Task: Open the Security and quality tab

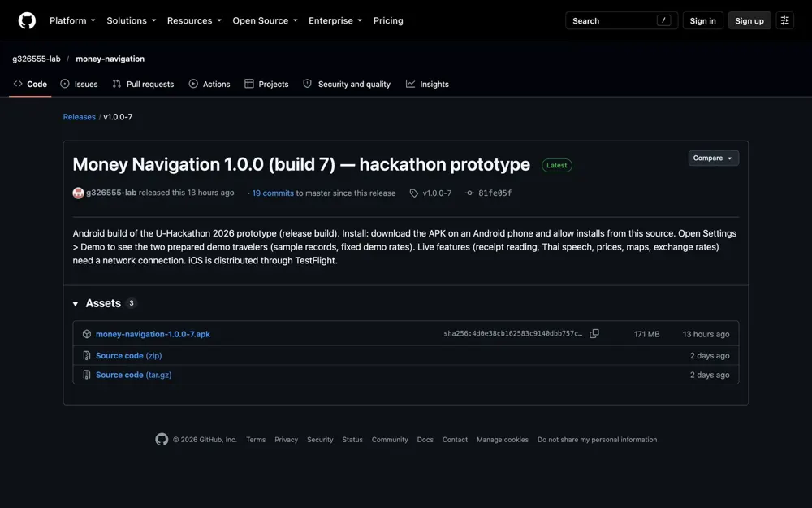Action: [347, 84]
